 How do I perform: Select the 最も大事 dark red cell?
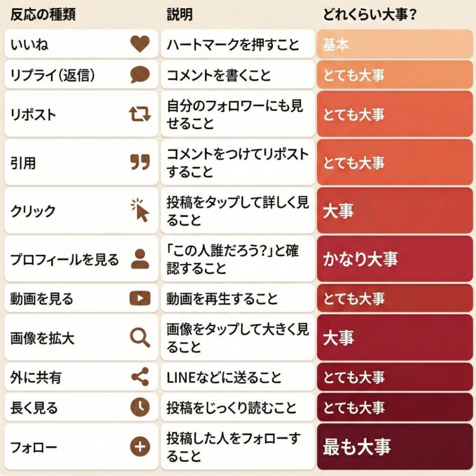tap(395, 447)
